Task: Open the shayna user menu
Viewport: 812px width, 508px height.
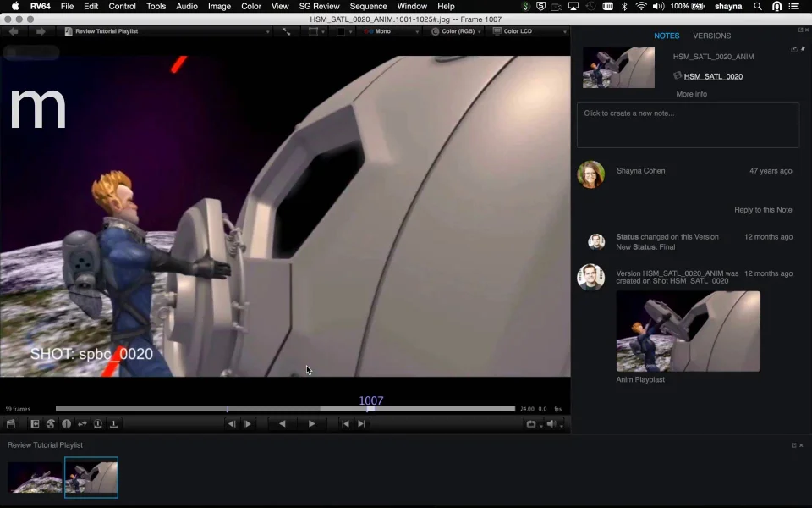Action: coord(728,6)
